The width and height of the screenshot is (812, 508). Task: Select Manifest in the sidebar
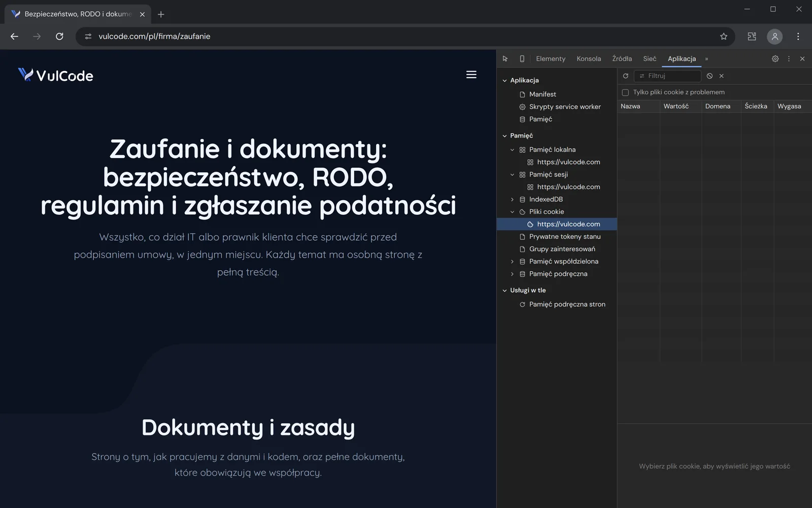coord(543,94)
